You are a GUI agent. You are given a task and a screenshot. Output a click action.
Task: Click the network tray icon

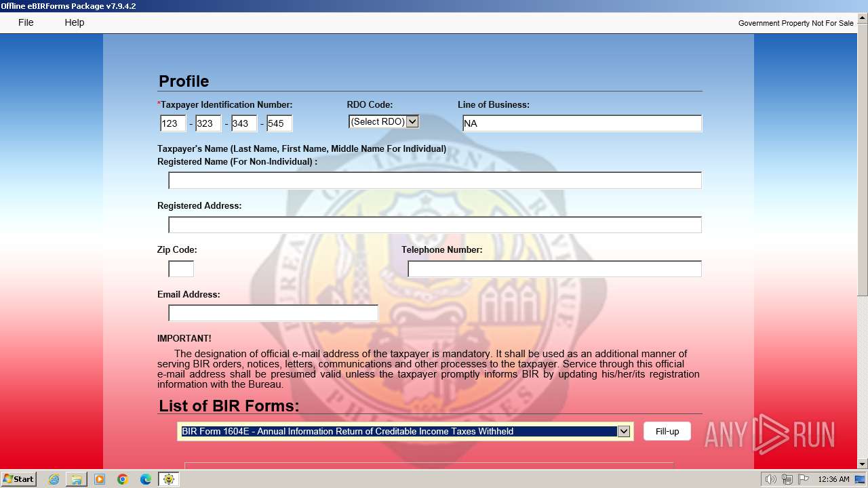coord(787,479)
